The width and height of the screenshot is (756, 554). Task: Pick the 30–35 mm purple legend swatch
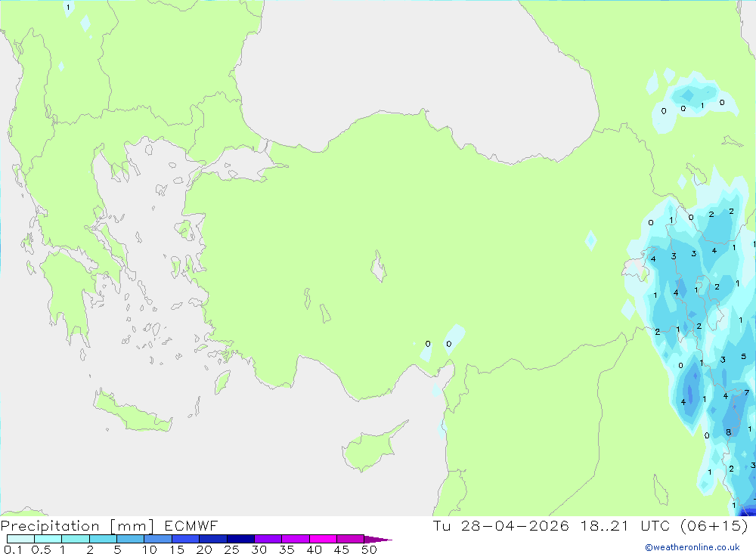(268, 539)
